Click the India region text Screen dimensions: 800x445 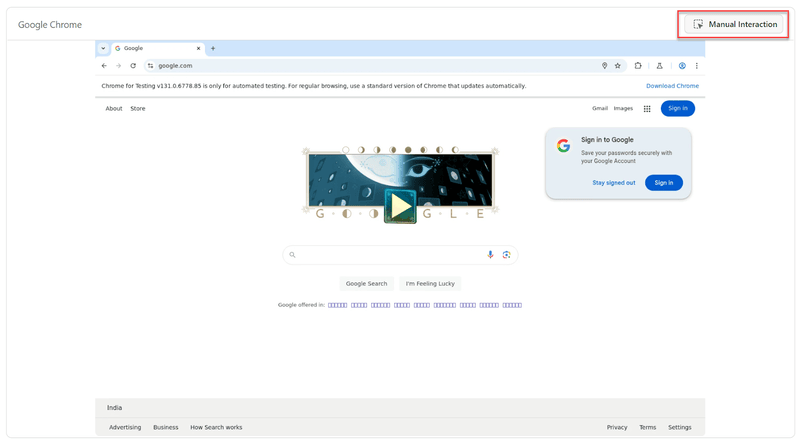[114, 408]
